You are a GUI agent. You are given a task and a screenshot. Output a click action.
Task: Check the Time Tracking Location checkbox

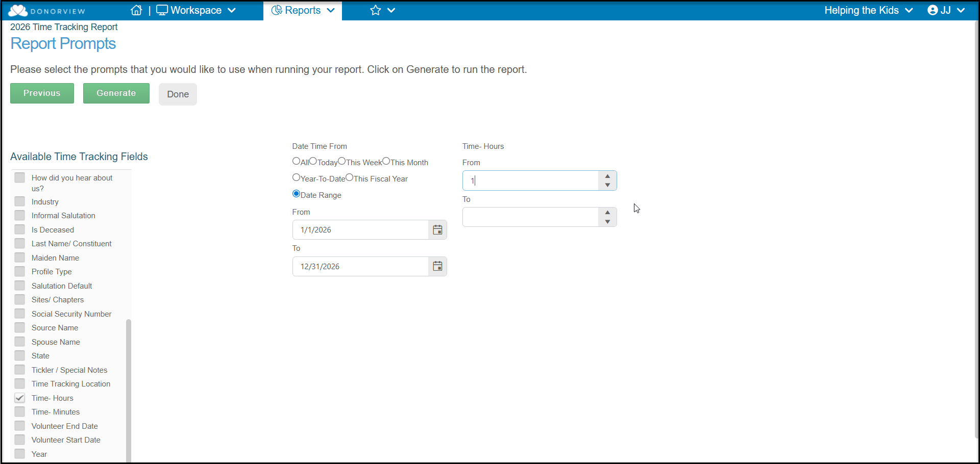pyautogui.click(x=20, y=383)
